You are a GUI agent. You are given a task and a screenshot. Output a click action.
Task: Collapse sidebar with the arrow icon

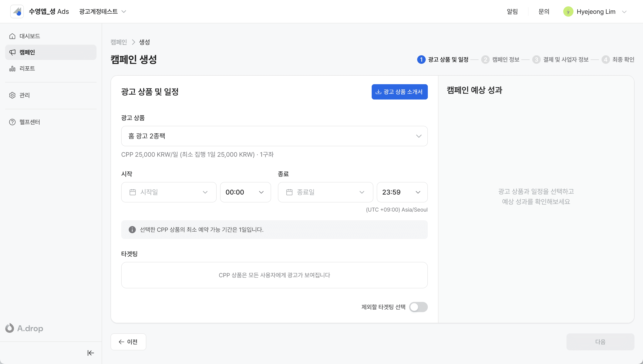91,353
